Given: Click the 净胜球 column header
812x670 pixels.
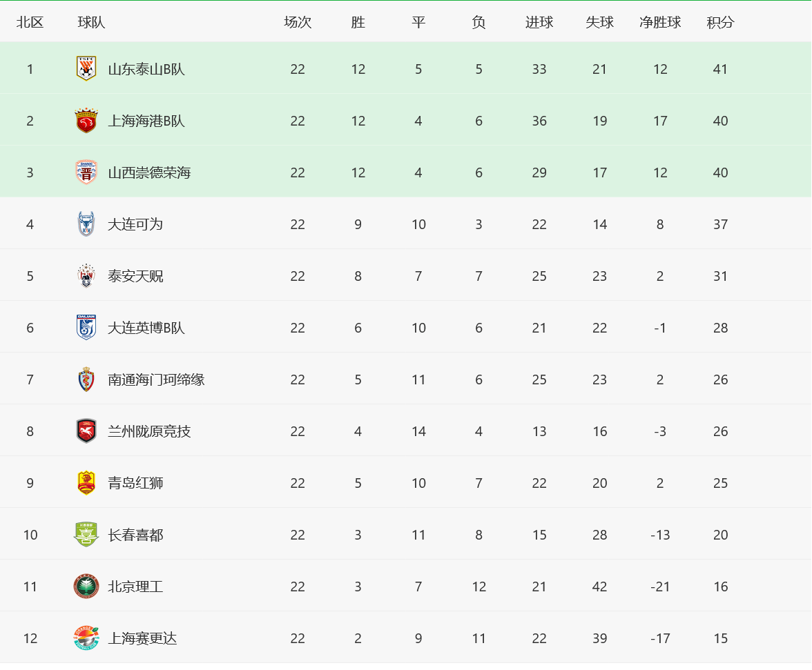Looking at the screenshot, I should [x=660, y=22].
